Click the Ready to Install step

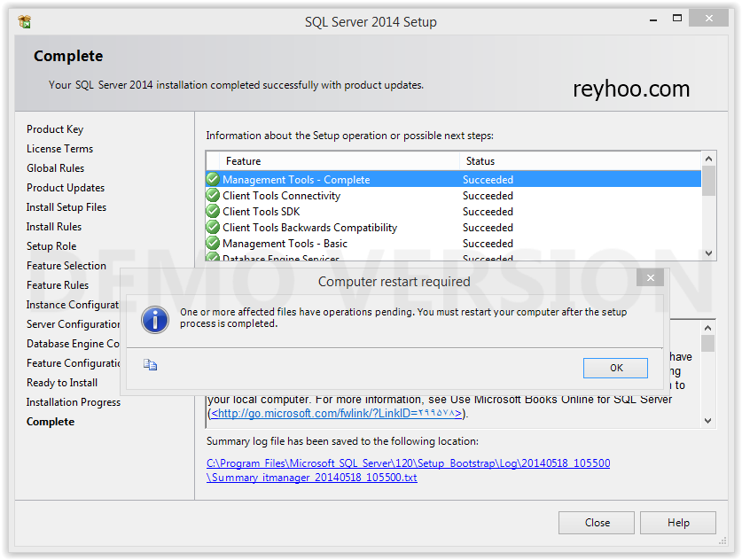tap(62, 382)
